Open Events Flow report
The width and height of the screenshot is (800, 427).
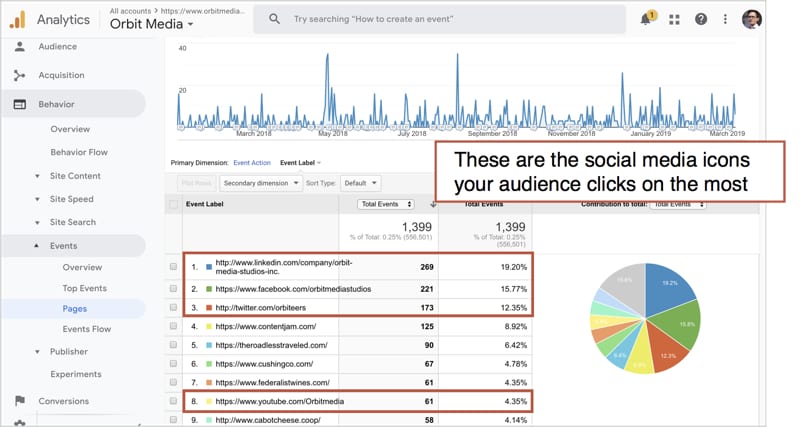click(x=87, y=329)
